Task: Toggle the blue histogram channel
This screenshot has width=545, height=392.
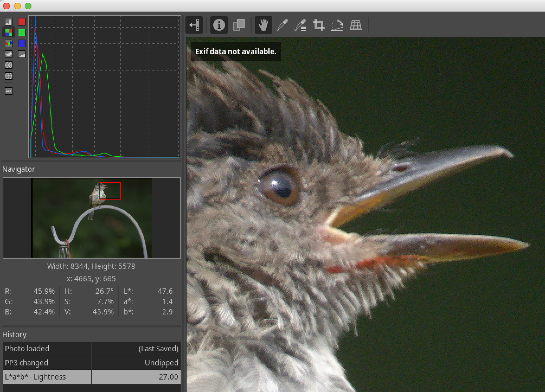Action: pyautogui.click(x=22, y=43)
